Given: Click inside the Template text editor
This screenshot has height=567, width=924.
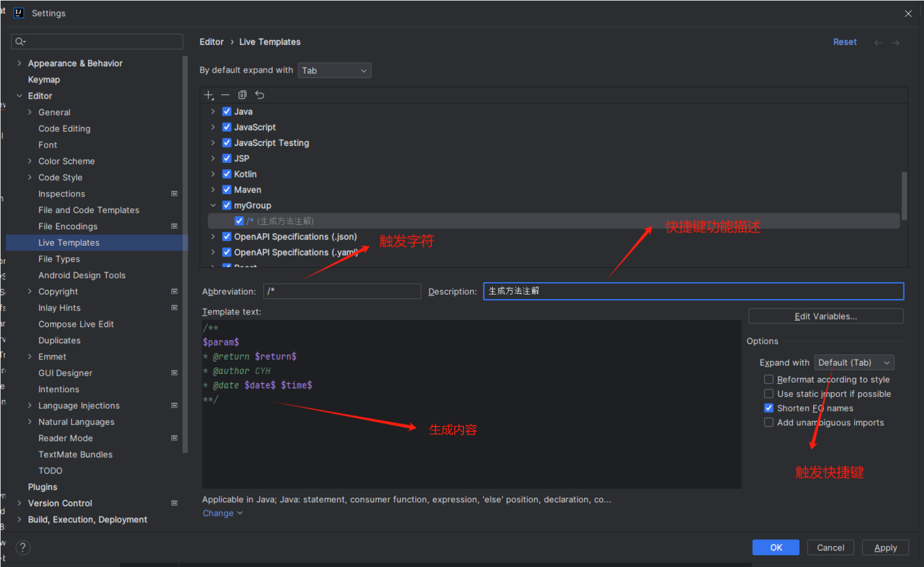Looking at the screenshot, I should pyautogui.click(x=471, y=404).
